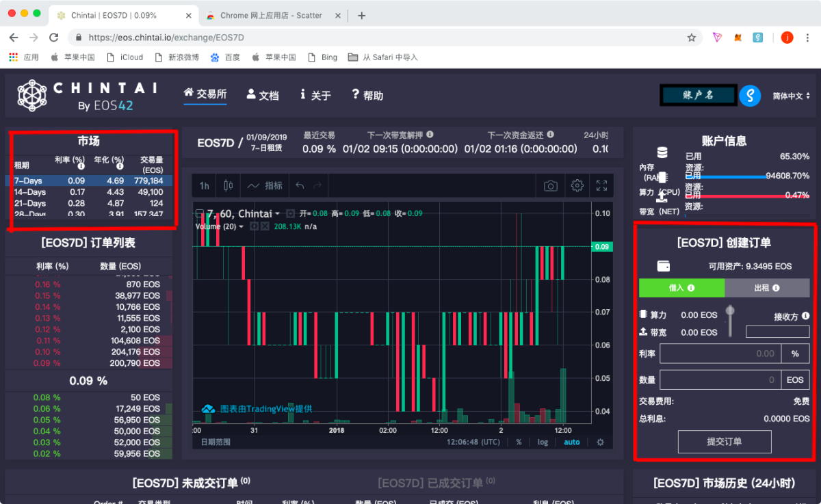Open 日期范围 date range selector
Screen dimensions: 821x504
[x=216, y=442]
